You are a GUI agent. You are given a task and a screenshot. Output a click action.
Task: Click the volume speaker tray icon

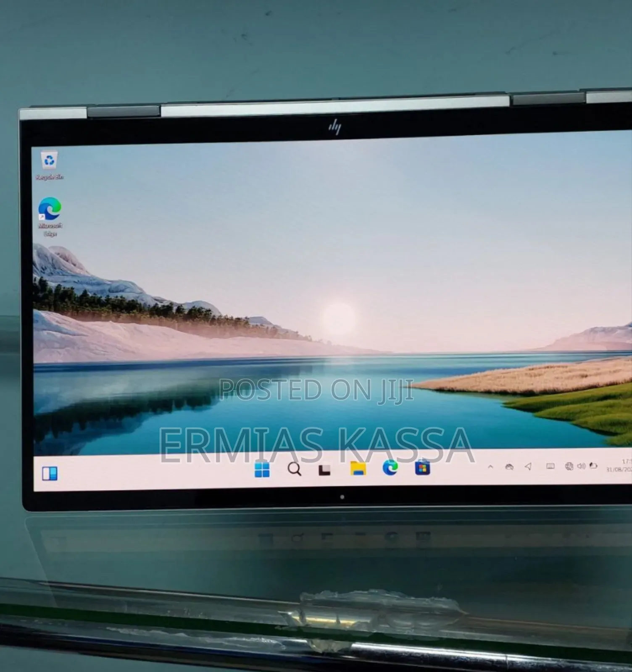tap(581, 466)
